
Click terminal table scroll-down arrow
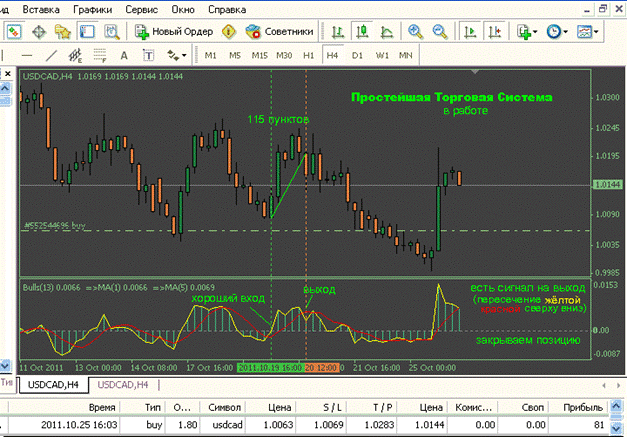pyautogui.click(x=616, y=428)
